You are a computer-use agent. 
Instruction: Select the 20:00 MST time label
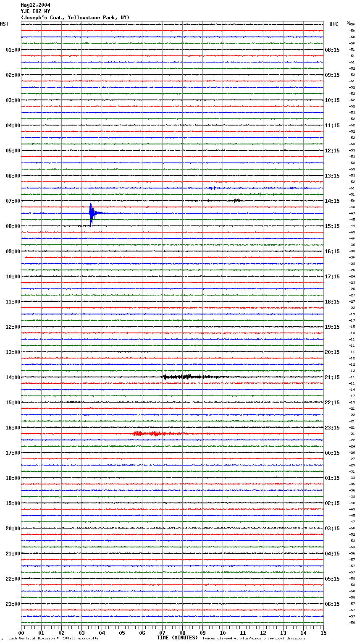click(x=13, y=529)
